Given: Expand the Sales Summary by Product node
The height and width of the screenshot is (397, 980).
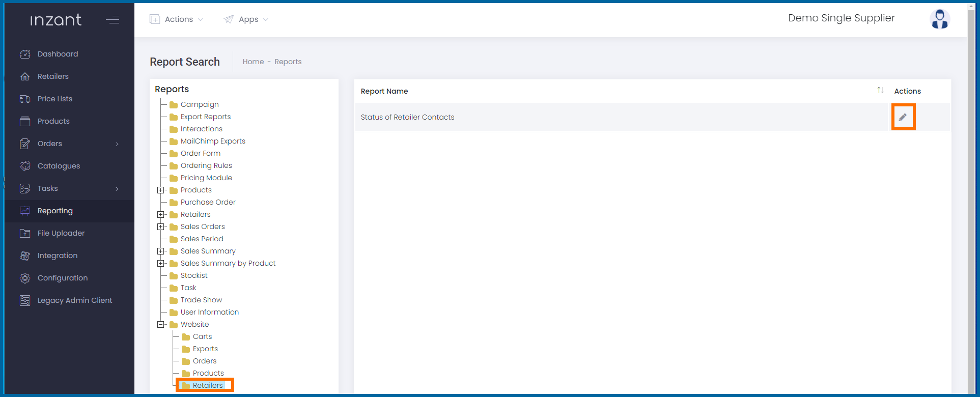Looking at the screenshot, I should 161,264.
